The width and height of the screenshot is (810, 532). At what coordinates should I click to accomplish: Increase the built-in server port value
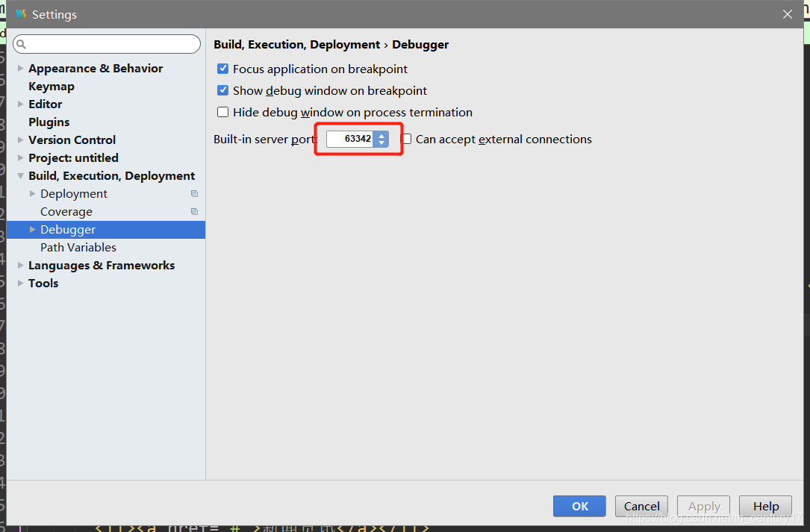(x=381, y=136)
